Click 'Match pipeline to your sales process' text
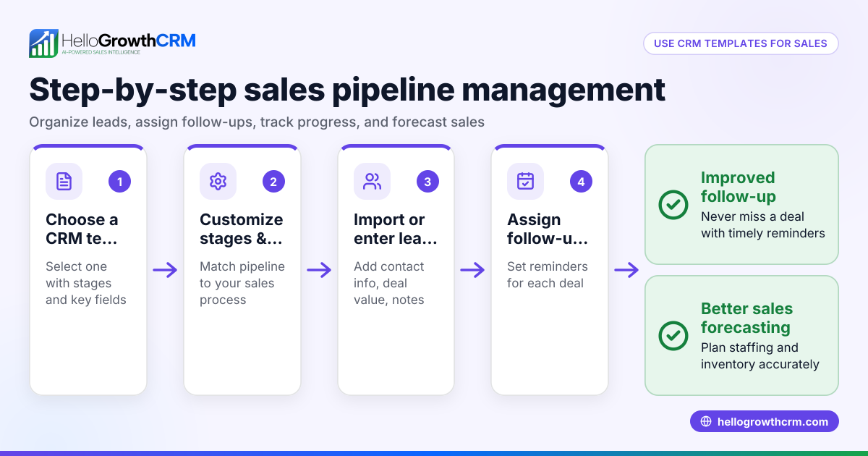Viewport: 868px width, 456px height. pos(242,283)
